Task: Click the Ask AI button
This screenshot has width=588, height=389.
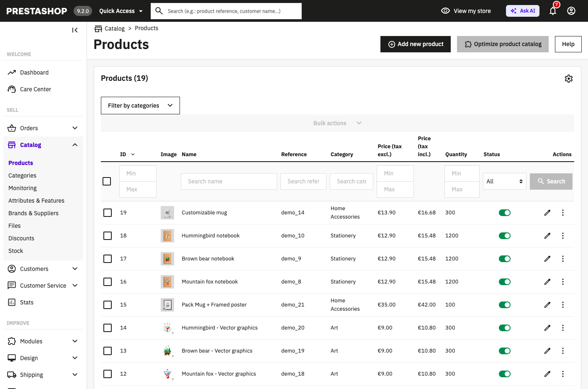Action: pos(523,11)
